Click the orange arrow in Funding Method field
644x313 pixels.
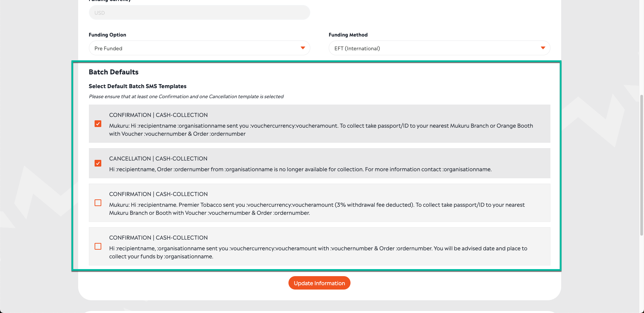point(543,48)
